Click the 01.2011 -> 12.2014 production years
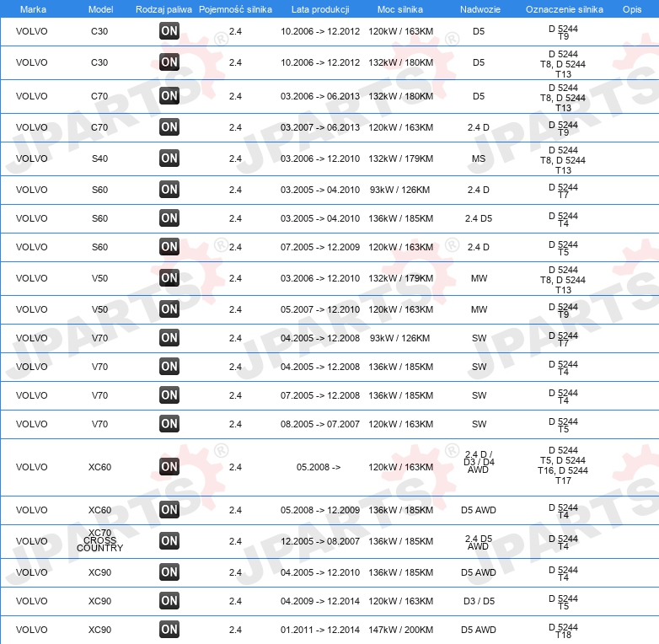The image size is (659, 644). pos(320,630)
